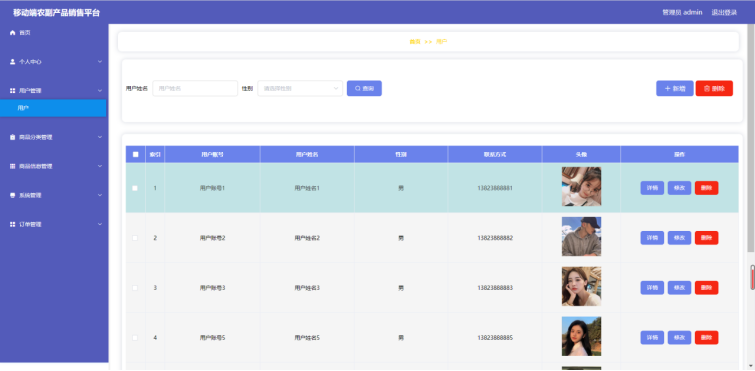755x371 pixels.
Task: Open the 系统管理 menu
Action: click(53, 195)
